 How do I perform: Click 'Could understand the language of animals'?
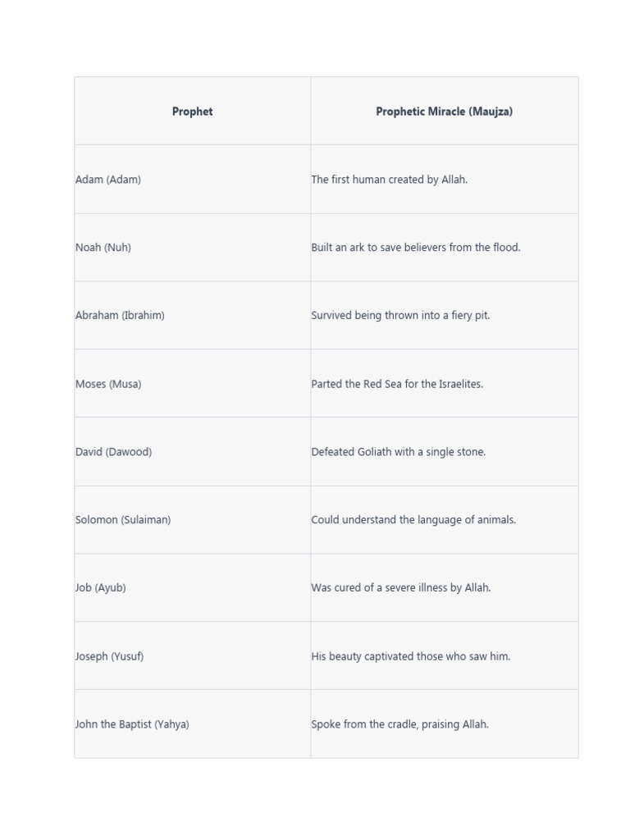413,520
